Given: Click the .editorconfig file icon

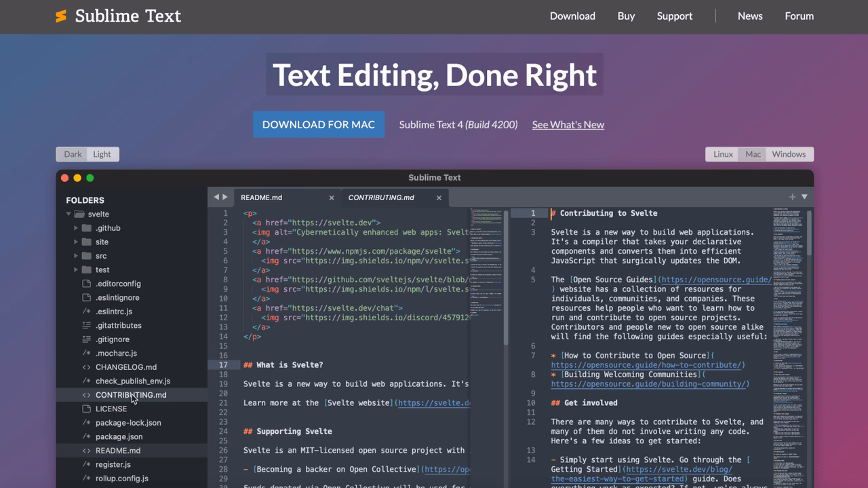Looking at the screenshot, I should 86,284.
